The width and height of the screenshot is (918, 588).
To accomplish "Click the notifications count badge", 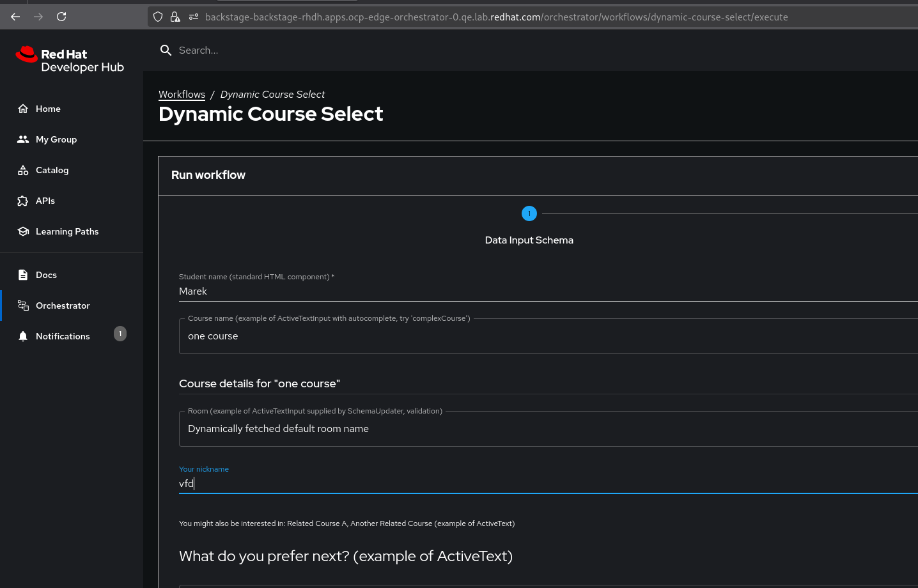I will [120, 334].
